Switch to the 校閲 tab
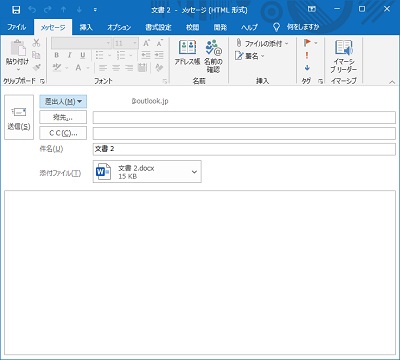This screenshot has height=360, width=400. point(192,27)
